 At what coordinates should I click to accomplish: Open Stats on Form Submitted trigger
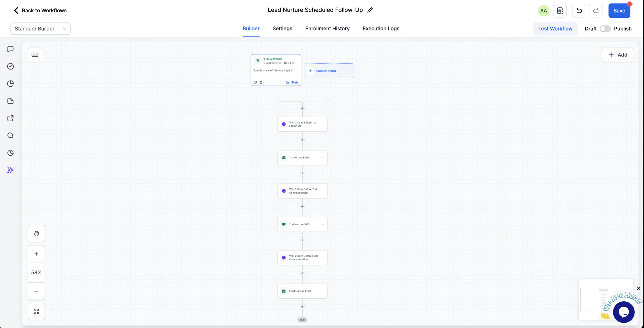pos(292,82)
